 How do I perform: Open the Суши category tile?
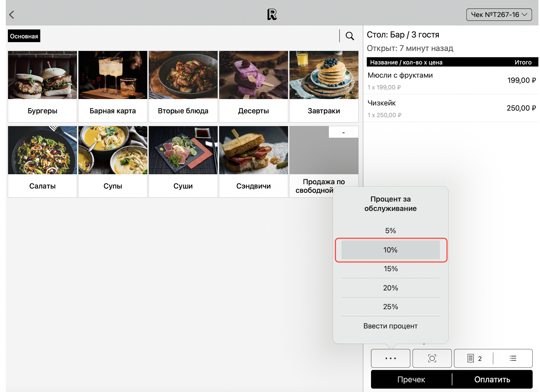[x=183, y=162]
